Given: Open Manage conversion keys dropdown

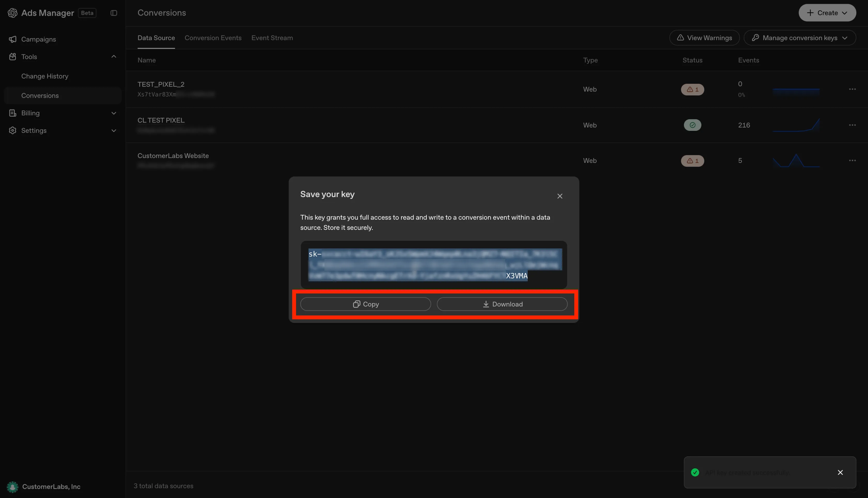Looking at the screenshot, I should 800,38.
